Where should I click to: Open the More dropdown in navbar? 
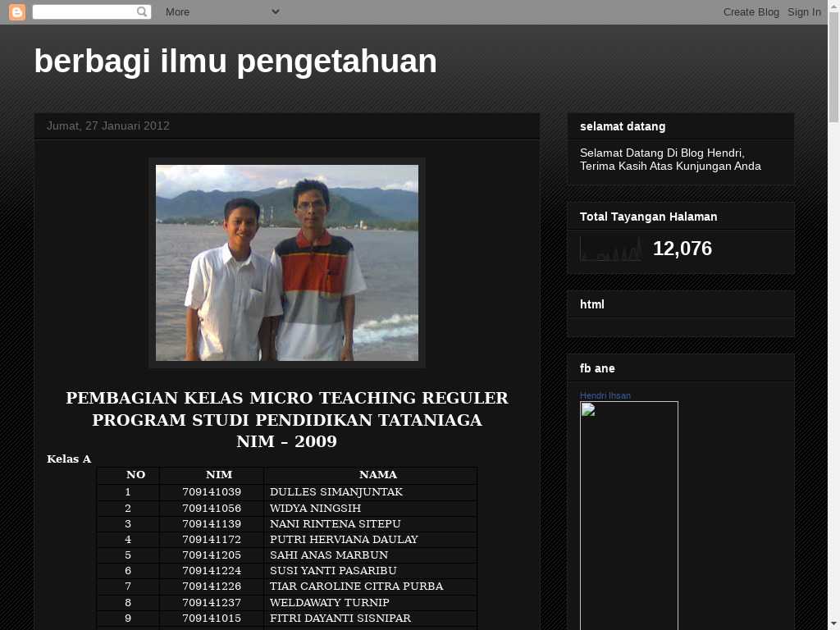[222, 11]
